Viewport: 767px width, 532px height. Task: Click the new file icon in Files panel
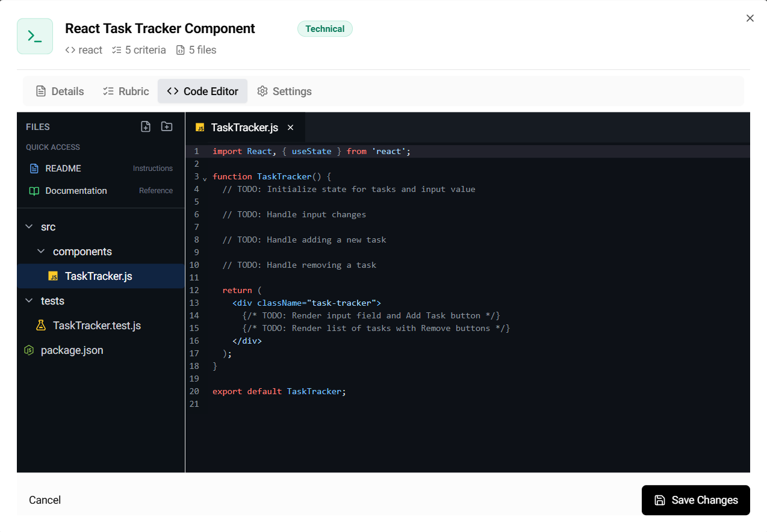pos(146,126)
